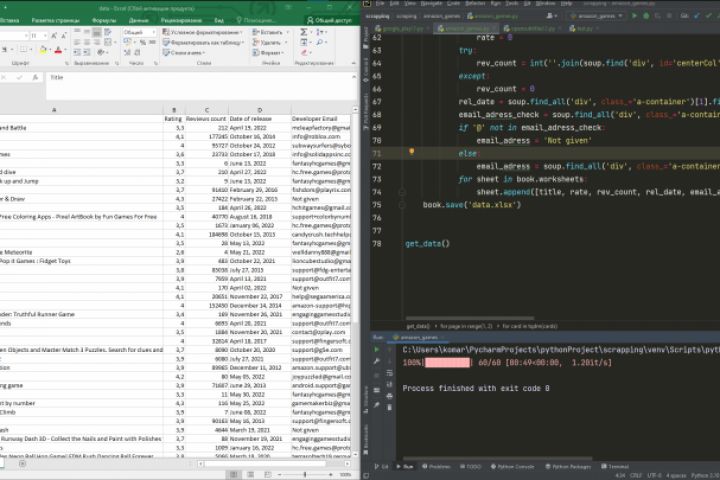Toggle align right in Excel ribbon
Viewport: 720px width, 480px height.
click(x=97, y=42)
